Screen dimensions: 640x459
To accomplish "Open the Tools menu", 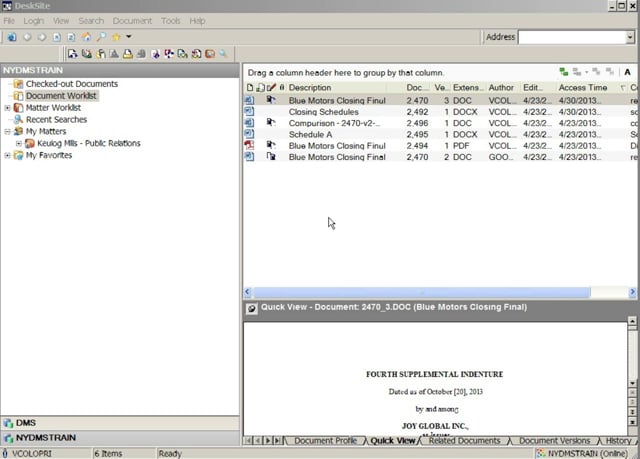I will pyautogui.click(x=171, y=21).
